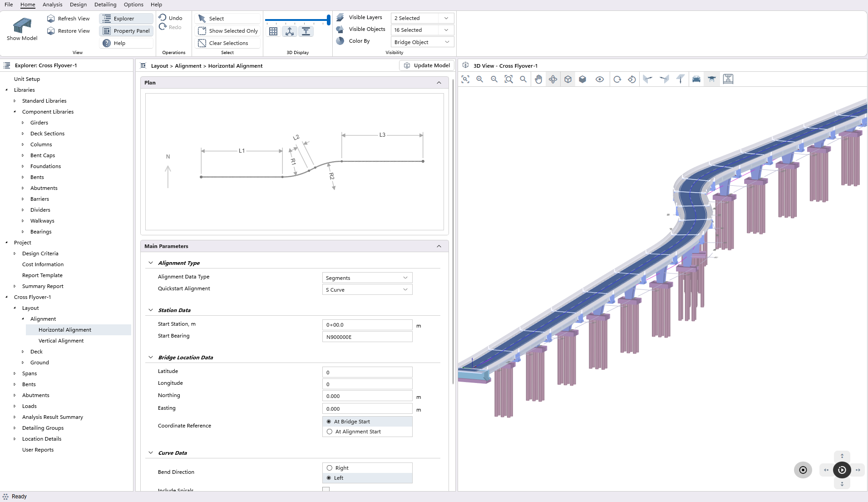Click the zoom in magnifier icon
This screenshot has height=502, width=868.
pos(480,79)
